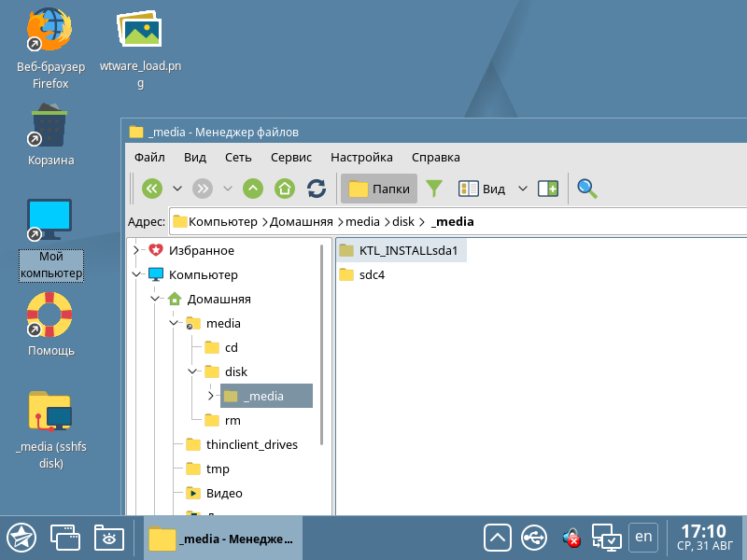Click the green Back navigation button
This screenshot has width=747, height=560.
click(x=152, y=189)
